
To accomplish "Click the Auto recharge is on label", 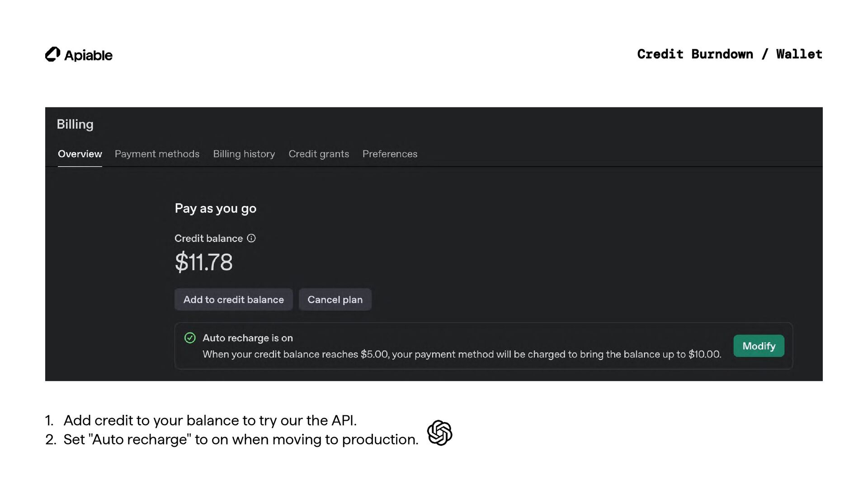I will [247, 338].
